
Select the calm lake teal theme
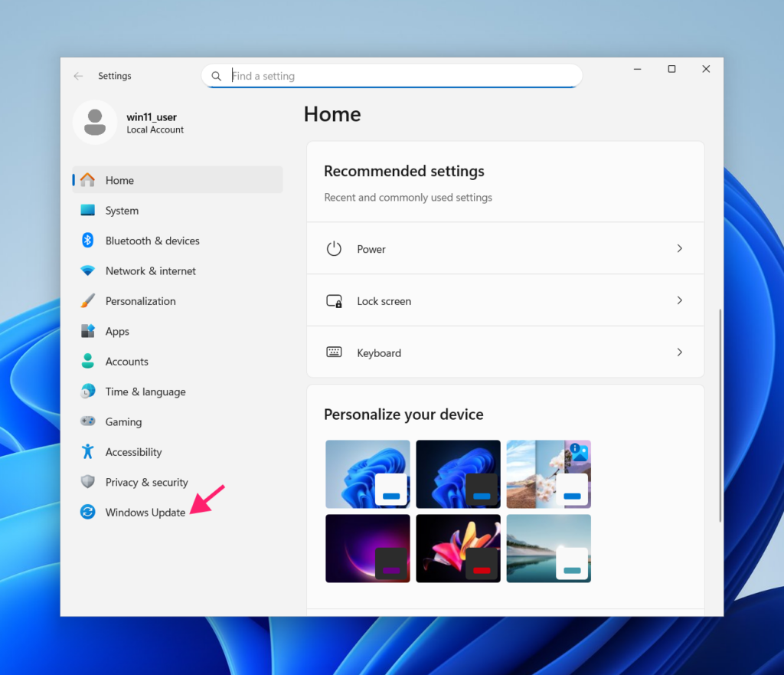(x=548, y=549)
